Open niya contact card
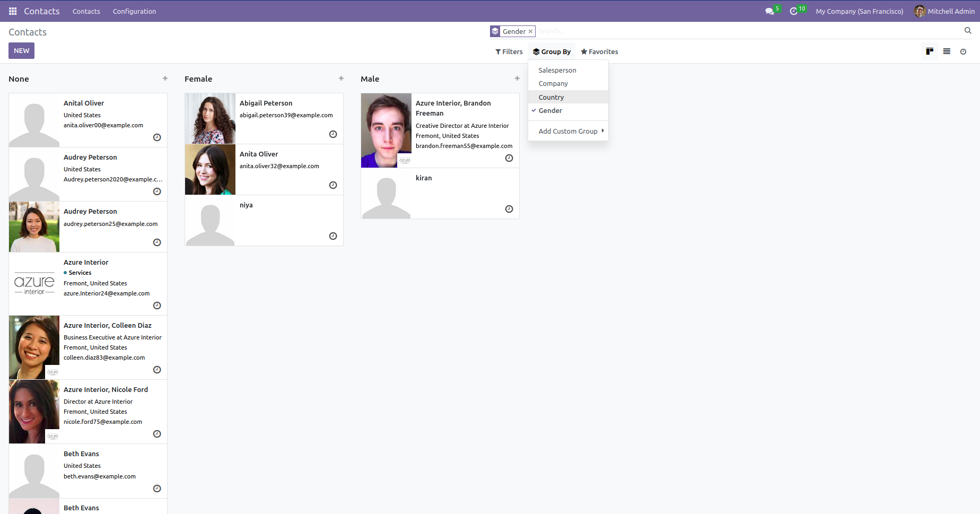The image size is (980, 514). [264, 221]
